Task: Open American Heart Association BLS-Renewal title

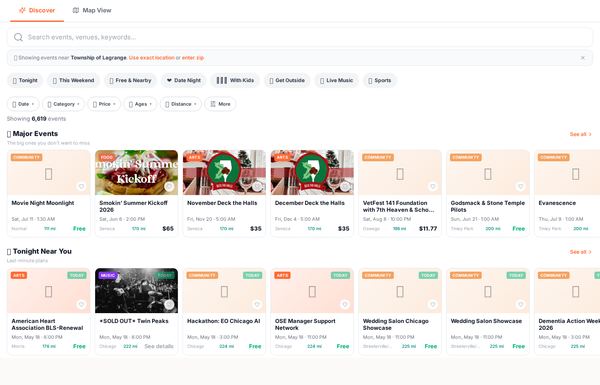Action: click(47, 324)
